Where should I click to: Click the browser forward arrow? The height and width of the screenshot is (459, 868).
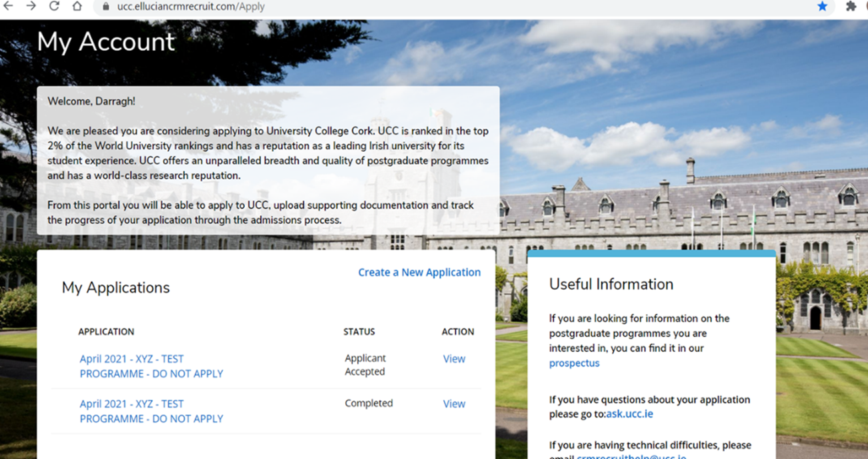point(31,6)
